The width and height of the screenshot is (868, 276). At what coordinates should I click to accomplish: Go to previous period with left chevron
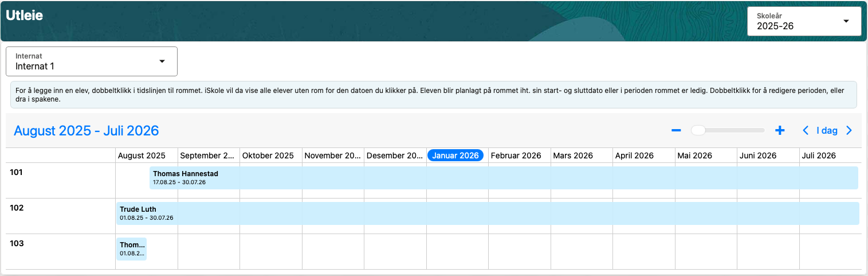tap(806, 131)
